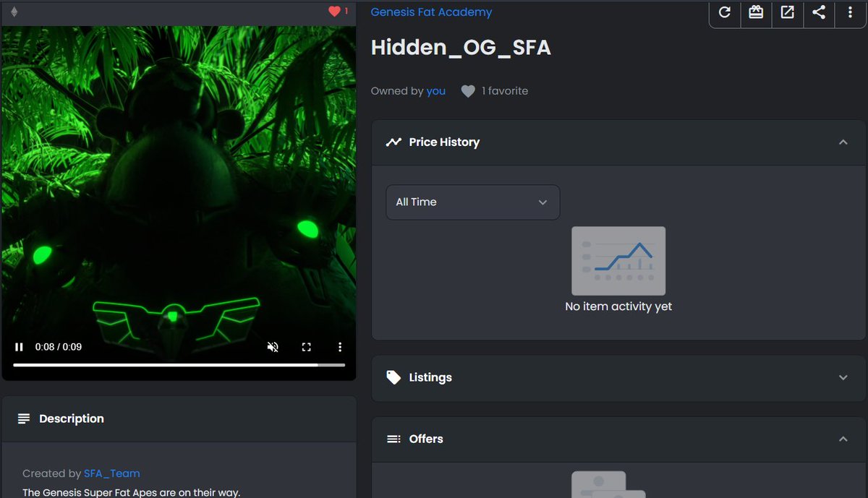The width and height of the screenshot is (868, 498).
Task: Click the refresh metadata icon
Action: [x=725, y=12]
